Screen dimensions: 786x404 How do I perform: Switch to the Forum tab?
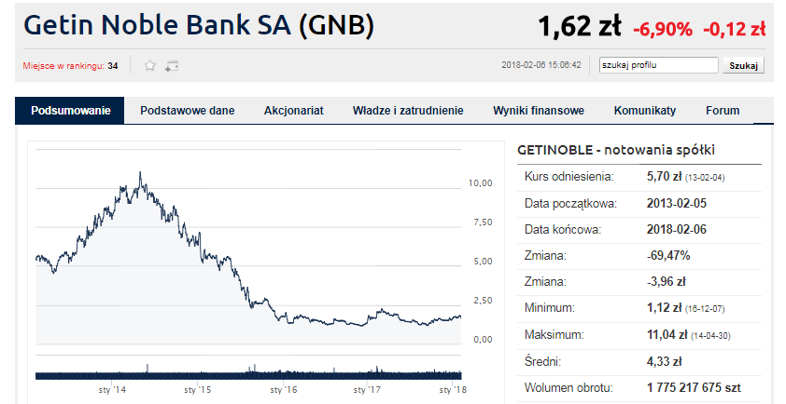click(722, 111)
